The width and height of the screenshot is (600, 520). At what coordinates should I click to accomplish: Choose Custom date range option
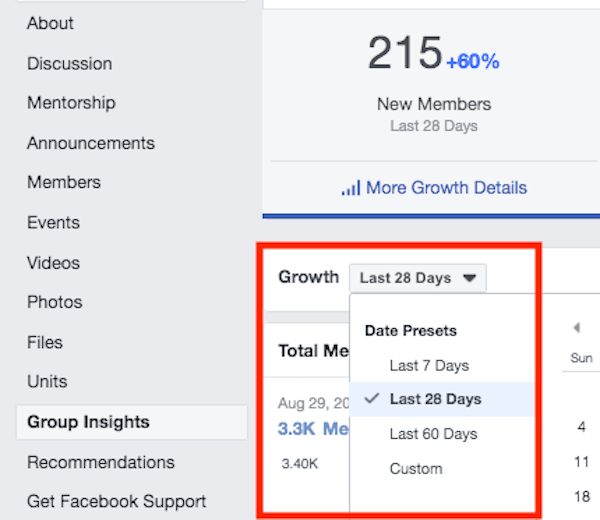tap(416, 468)
